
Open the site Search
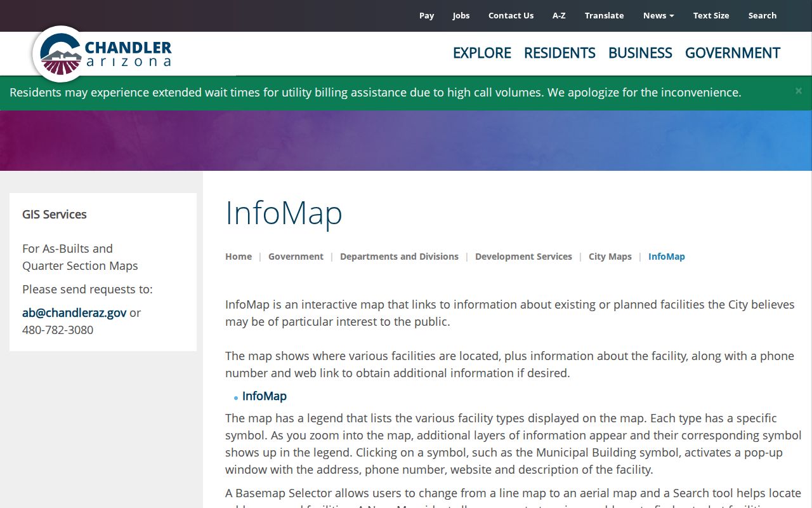pyautogui.click(x=763, y=15)
